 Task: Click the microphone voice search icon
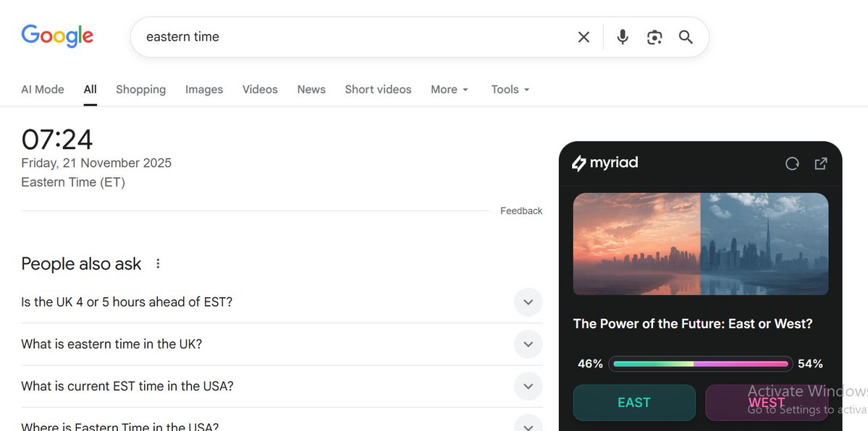[x=622, y=36]
